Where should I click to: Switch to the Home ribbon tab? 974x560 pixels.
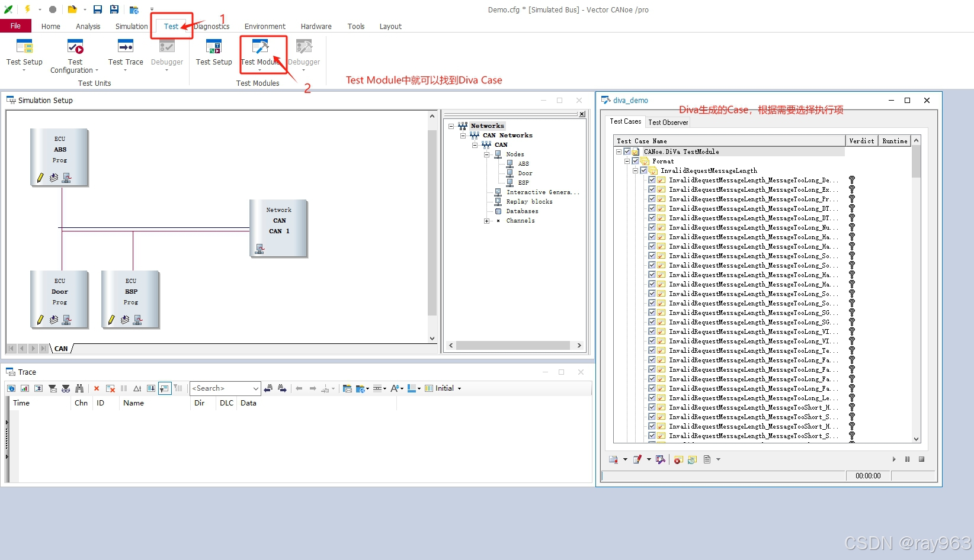(51, 26)
